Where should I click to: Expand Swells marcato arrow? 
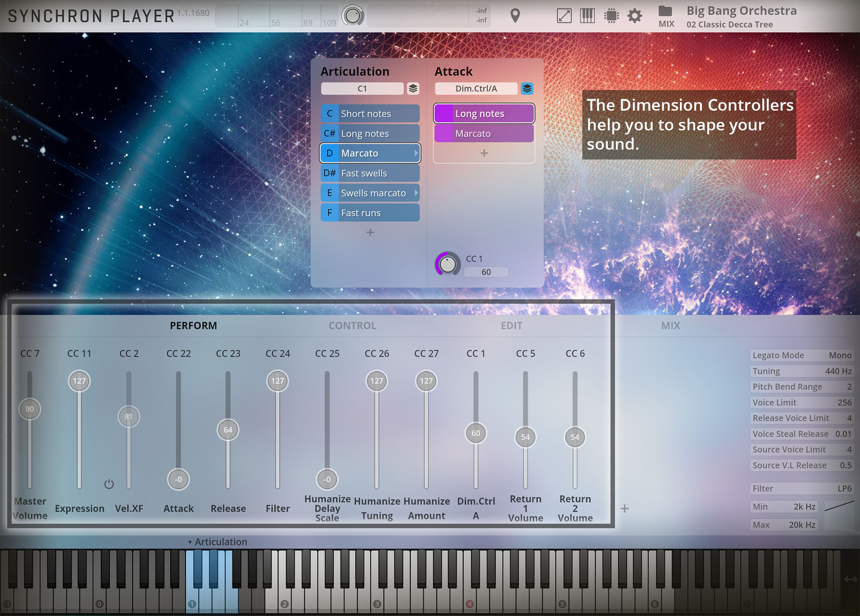pos(416,193)
